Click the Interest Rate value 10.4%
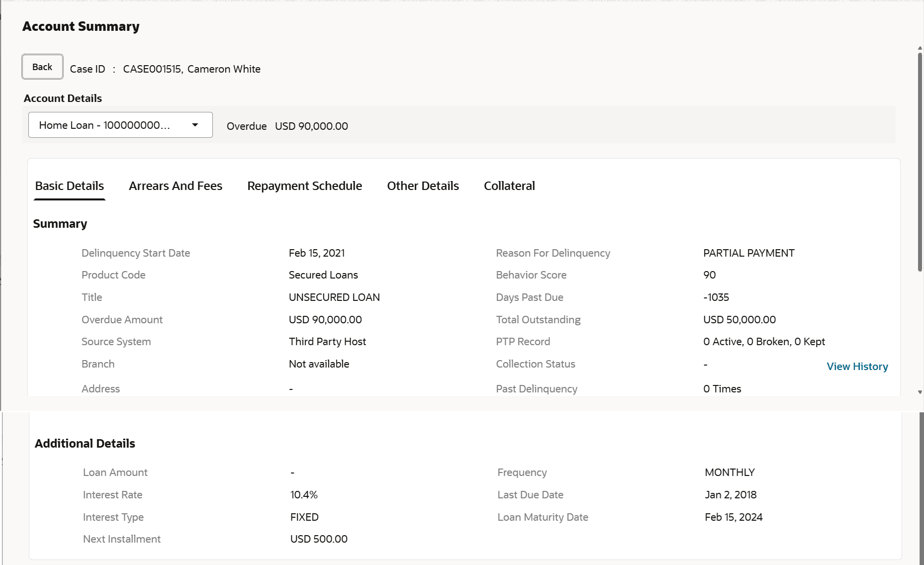The width and height of the screenshot is (924, 565). point(304,495)
